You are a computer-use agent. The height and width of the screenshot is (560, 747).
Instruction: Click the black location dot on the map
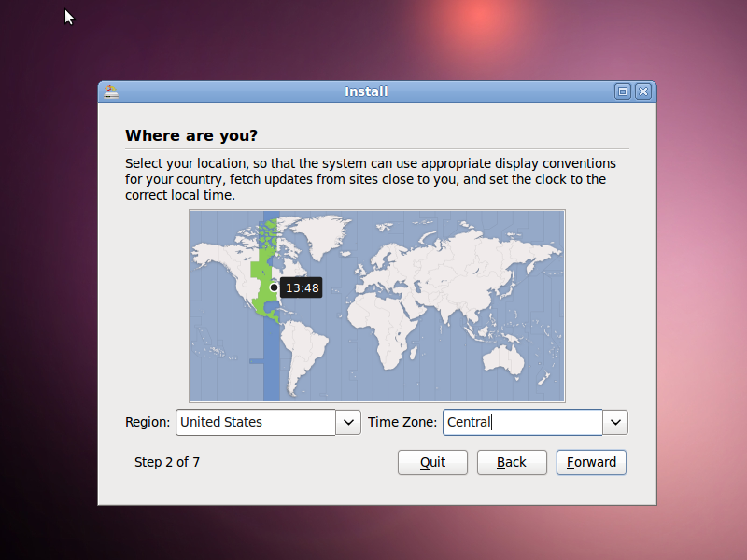click(x=274, y=287)
